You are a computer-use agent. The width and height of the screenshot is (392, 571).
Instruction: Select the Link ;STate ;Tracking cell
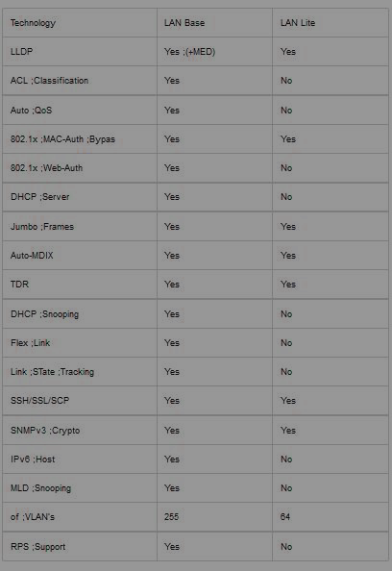[80, 372]
